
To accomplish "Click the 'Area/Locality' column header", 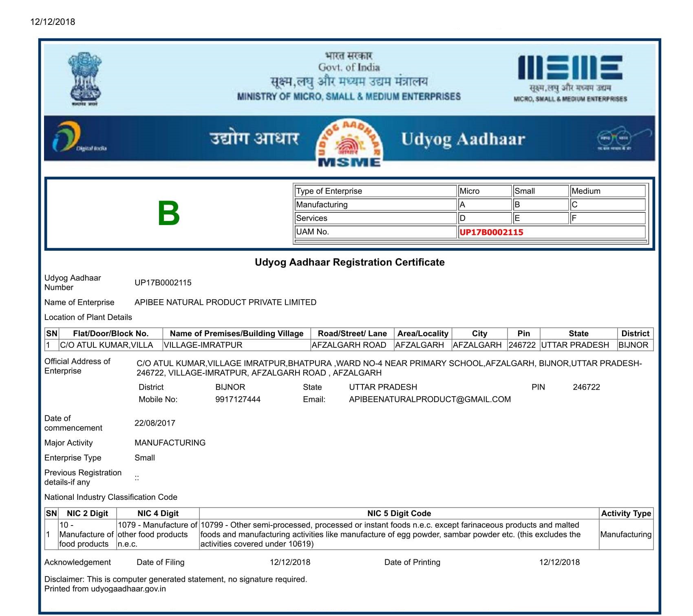I will pos(423,333).
